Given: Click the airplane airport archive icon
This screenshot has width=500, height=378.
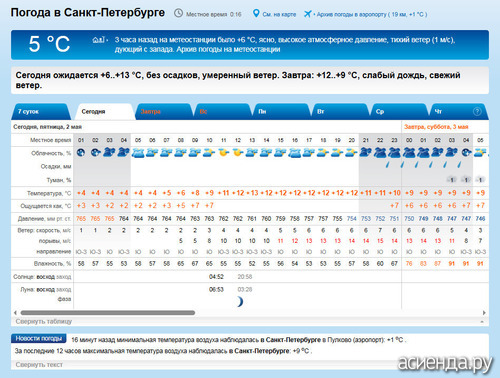Looking at the screenshot, I should pyautogui.click(x=307, y=14).
